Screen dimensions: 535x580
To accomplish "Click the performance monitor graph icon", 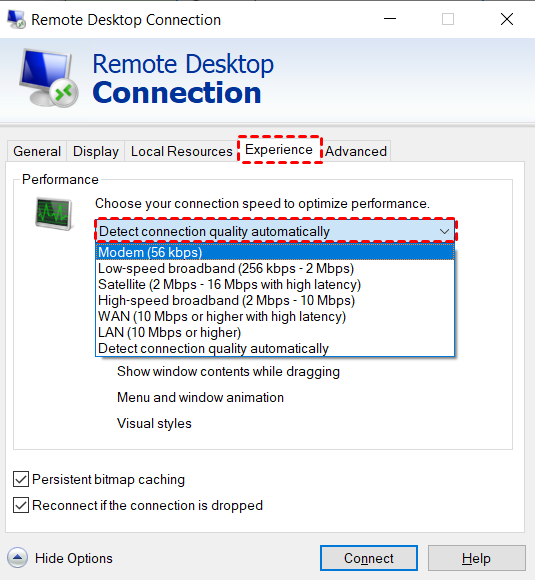I will [54, 214].
